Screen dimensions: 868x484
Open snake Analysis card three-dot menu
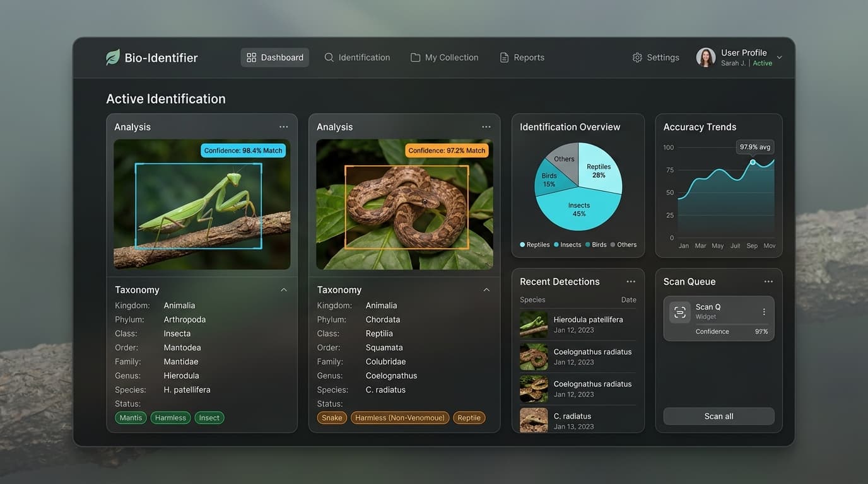point(486,127)
